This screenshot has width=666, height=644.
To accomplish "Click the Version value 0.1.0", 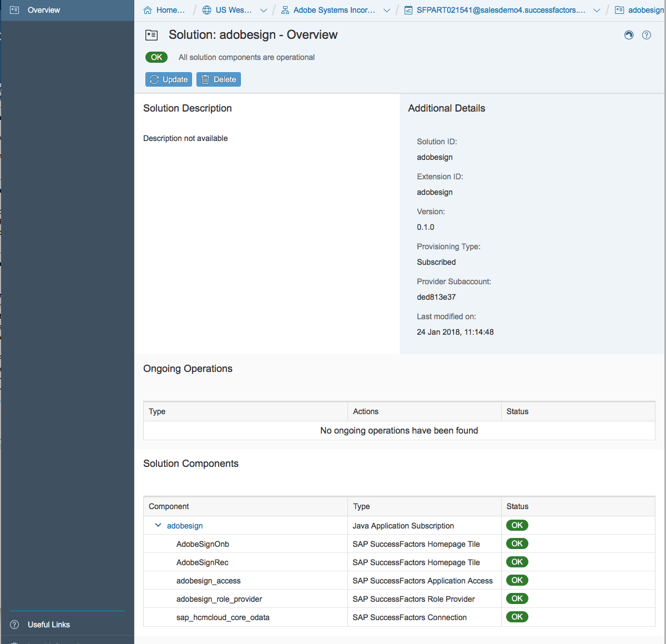I will [426, 227].
